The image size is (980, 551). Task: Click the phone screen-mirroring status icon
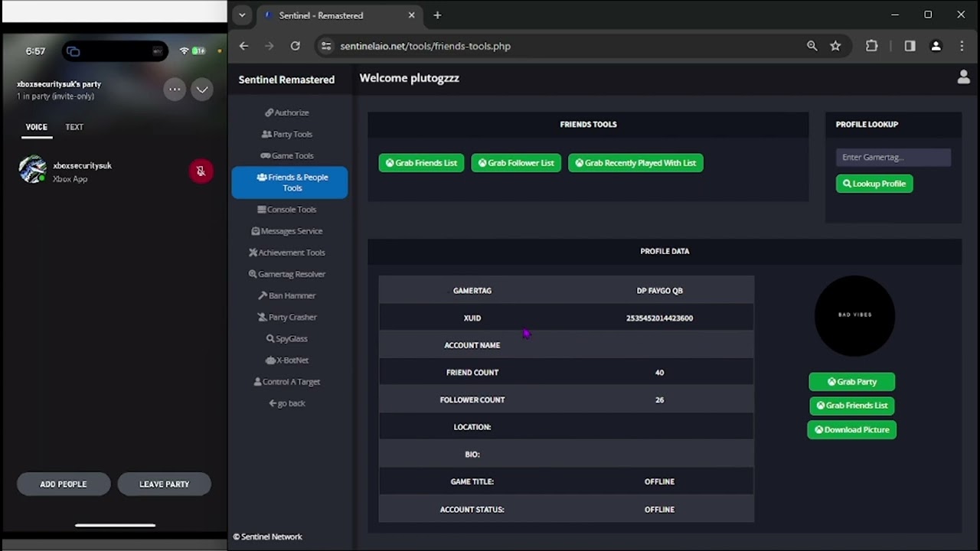point(73,51)
